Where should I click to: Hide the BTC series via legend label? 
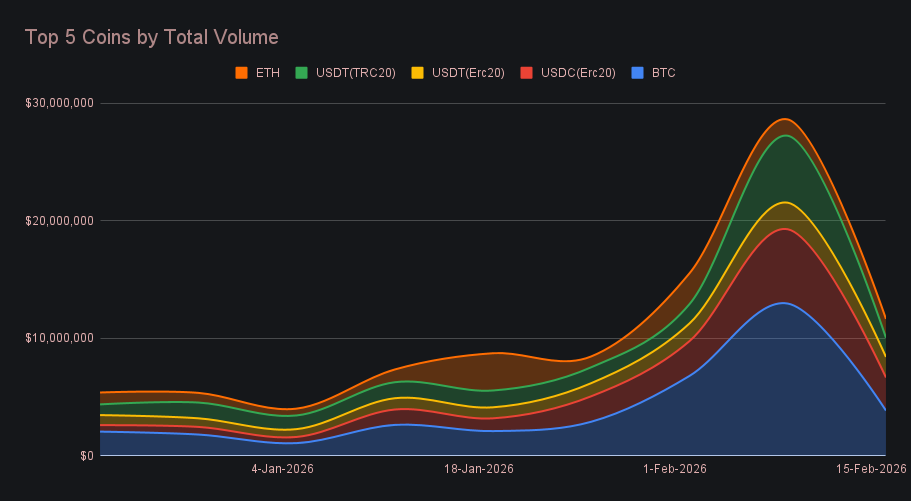663,73
